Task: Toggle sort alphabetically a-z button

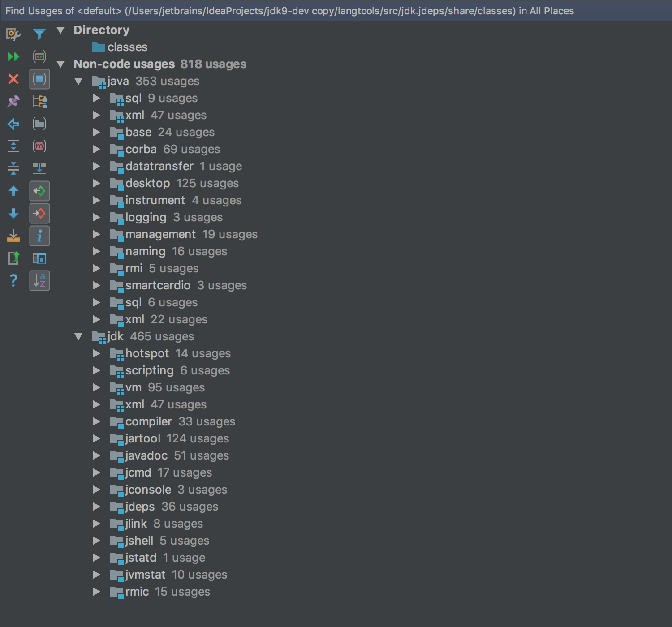Action: [x=39, y=281]
